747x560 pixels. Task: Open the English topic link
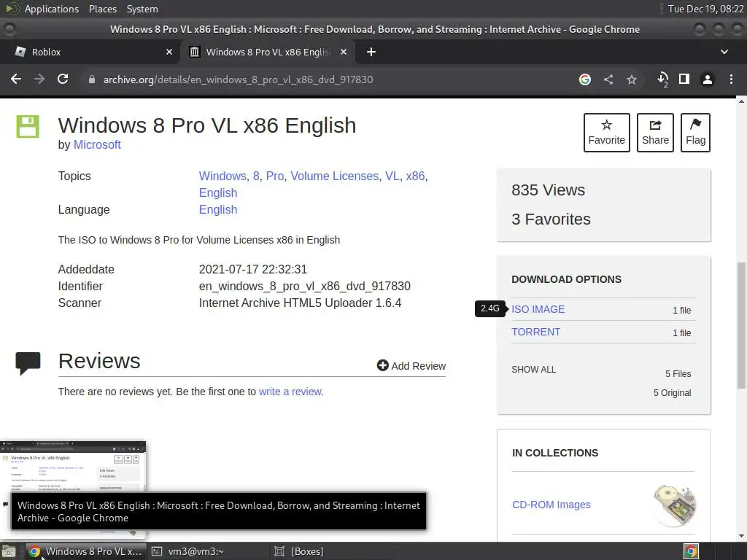(x=217, y=192)
